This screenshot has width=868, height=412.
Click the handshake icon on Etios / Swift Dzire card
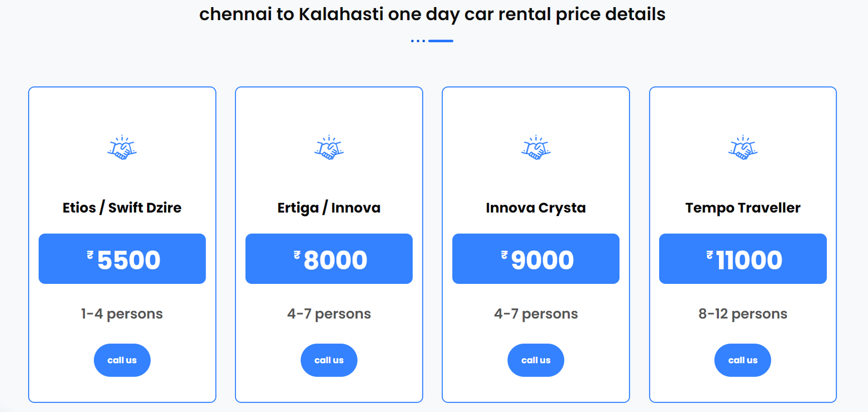coord(122,148)
